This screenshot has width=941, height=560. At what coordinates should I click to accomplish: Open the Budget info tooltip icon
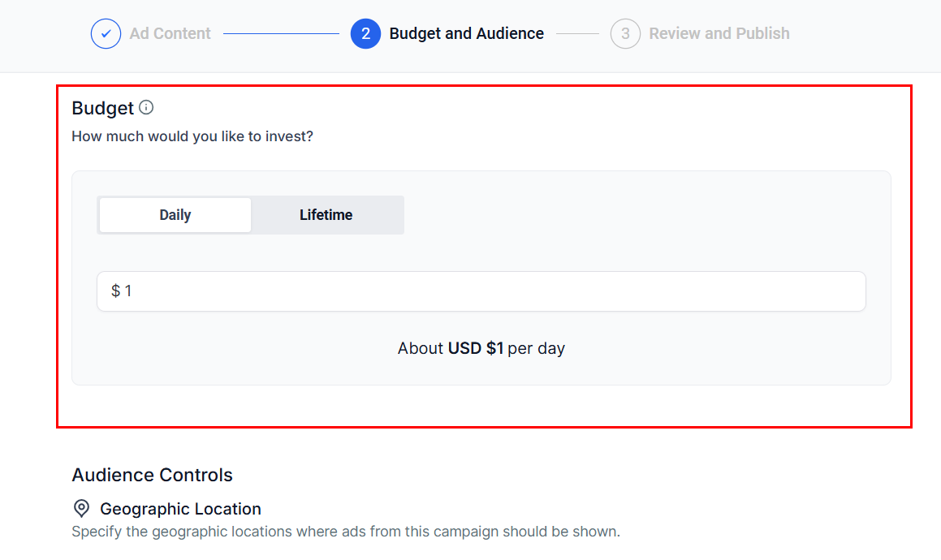[146, 107]
